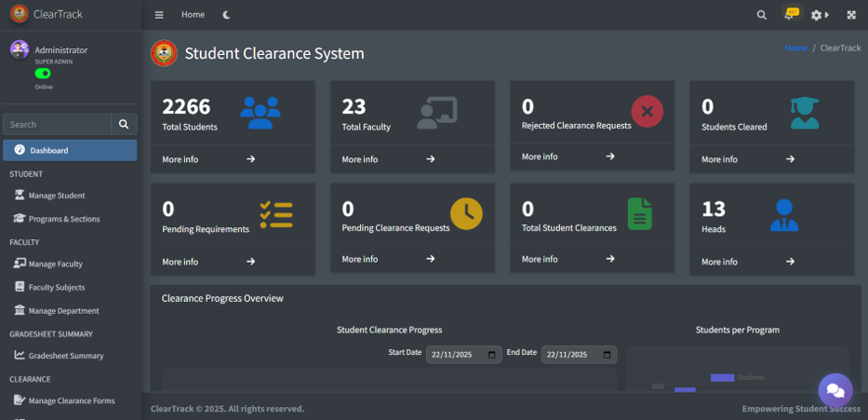Click the Faculty Subjects book icon

pyautogui.click(x=20, y=287)
